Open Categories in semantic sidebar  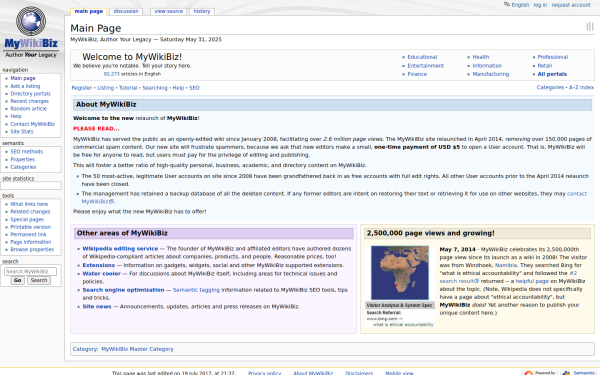coord(23,167)
